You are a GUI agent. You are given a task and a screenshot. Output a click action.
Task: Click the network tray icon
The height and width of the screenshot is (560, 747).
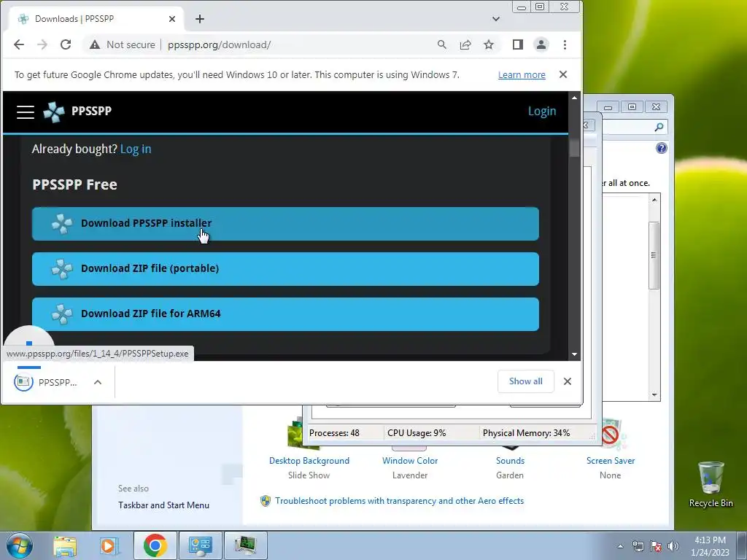click(638, 546)
